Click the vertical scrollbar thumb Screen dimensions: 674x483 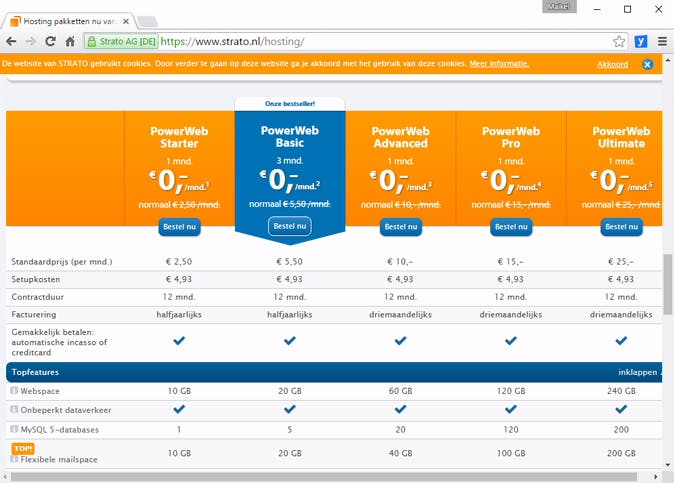(x=668, y=284)
